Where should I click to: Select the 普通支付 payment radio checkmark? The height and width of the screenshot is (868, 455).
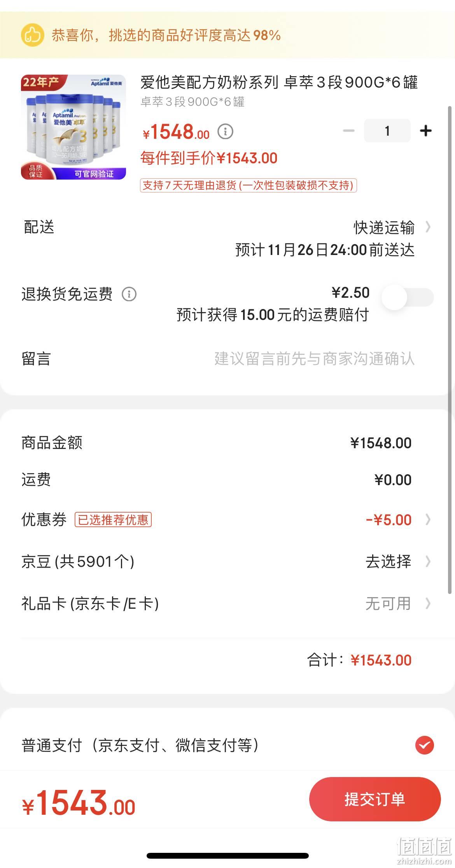[424, 745]
